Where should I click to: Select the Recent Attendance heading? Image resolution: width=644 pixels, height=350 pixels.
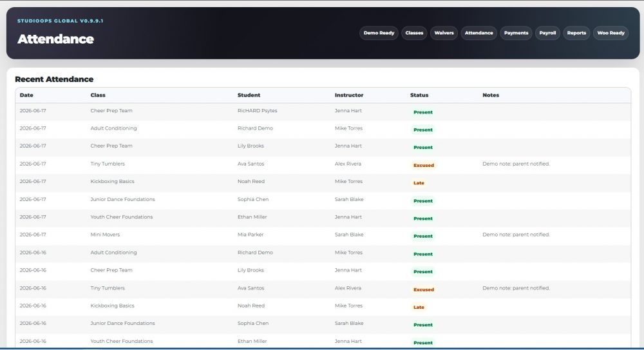[54, 79]
